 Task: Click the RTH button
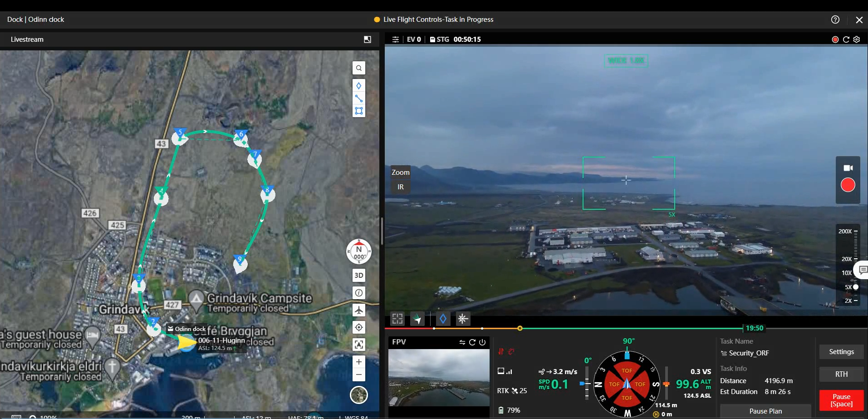(841, 374)
